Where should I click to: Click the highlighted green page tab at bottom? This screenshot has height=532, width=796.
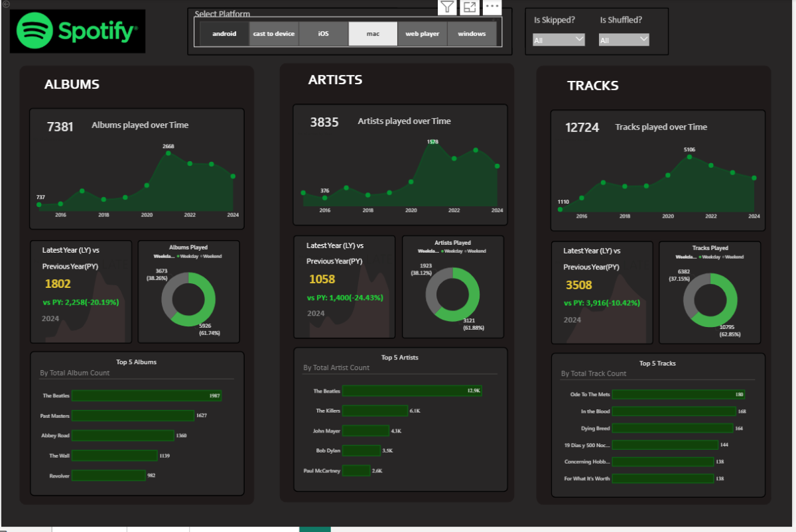314,529
